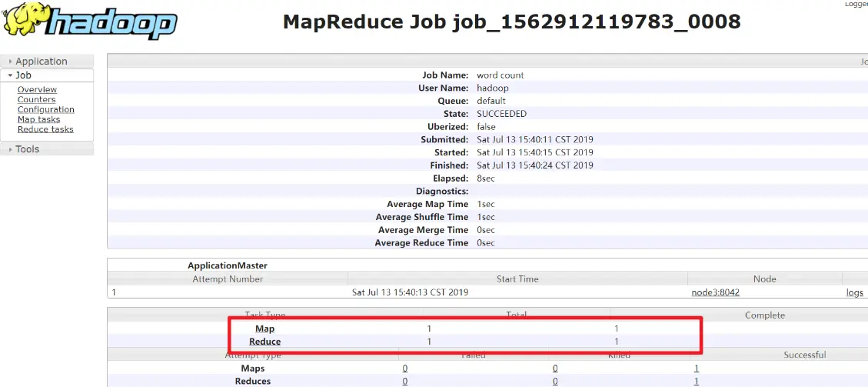The width and height of the screenshot is (868, 387).
Task: Open the Overview link
Action: coord(37,90)
